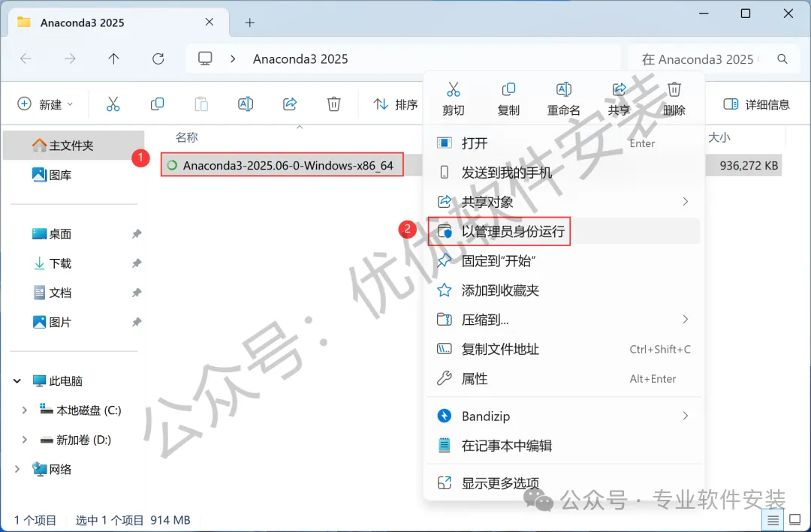Choose 发送到我的手机 in the context menu

(564, 172)
